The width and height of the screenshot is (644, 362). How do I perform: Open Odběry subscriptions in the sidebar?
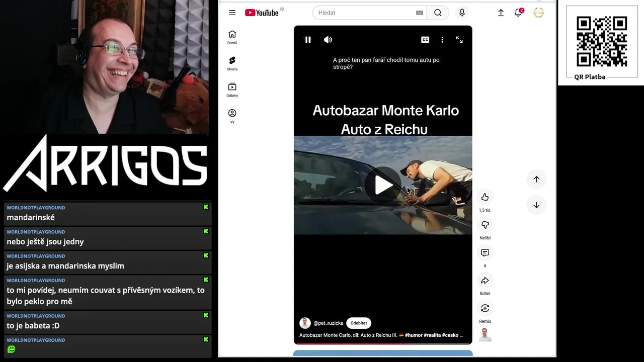click(232, 90)
